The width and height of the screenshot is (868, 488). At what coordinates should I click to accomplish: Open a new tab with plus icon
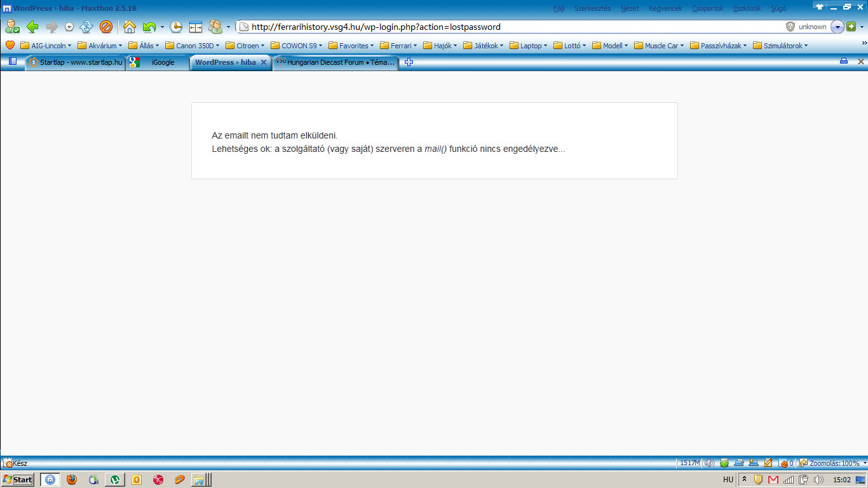coord(409,62)
